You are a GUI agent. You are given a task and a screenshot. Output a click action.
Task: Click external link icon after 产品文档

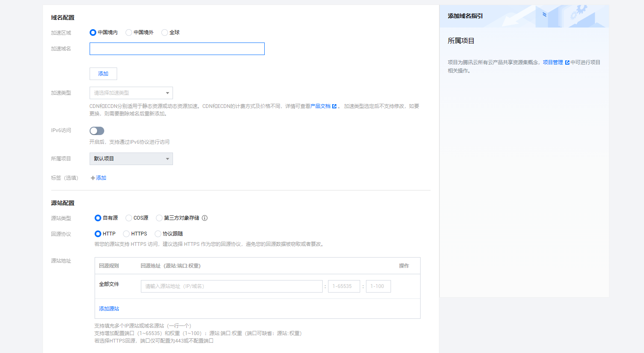(334, 106)
